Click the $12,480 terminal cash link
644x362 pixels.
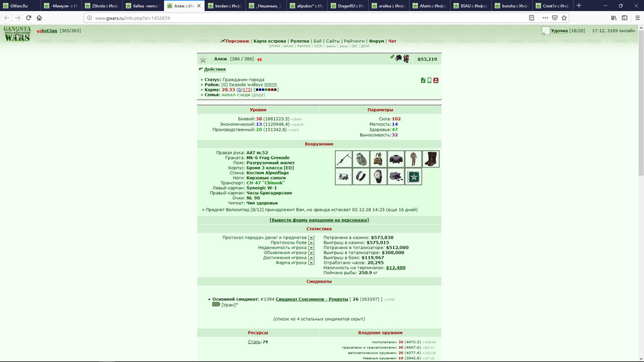[395, 268]
